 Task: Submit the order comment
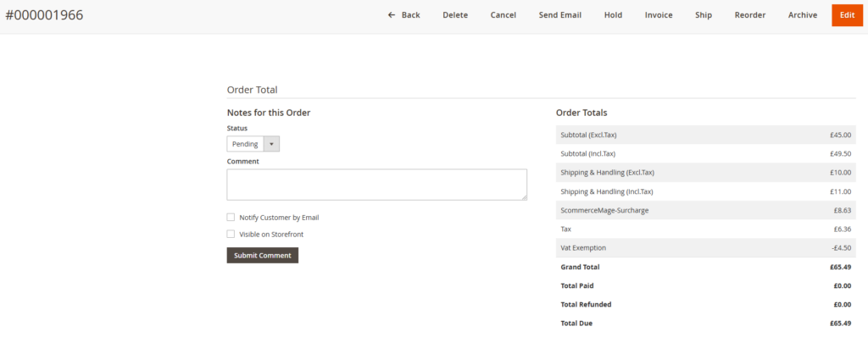(263, 256)
